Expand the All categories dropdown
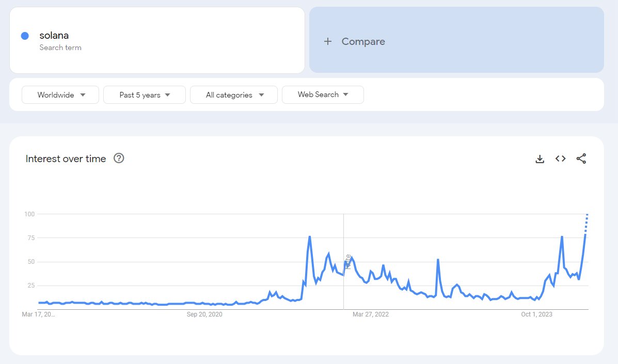This screenshot has width=618, height=364. [234, 95]
